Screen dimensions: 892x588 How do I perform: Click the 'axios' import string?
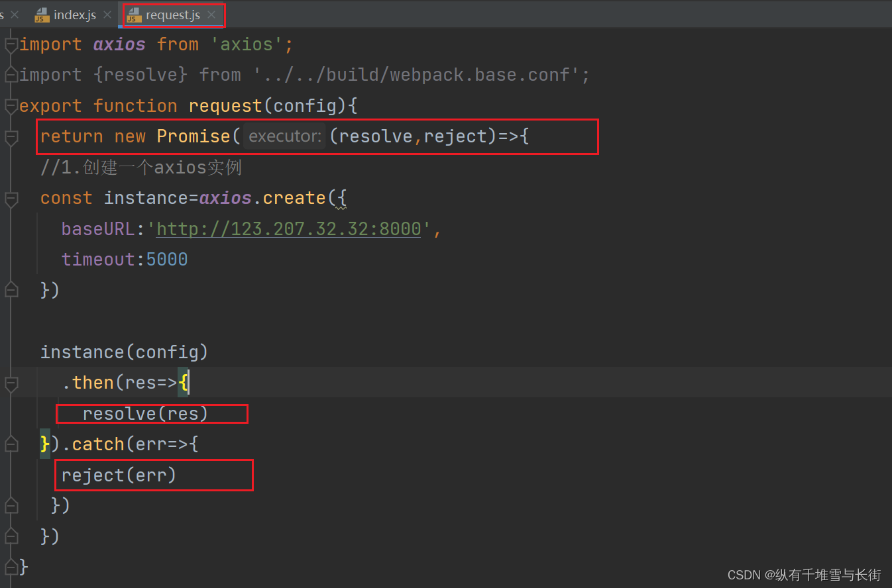(252, 44)
